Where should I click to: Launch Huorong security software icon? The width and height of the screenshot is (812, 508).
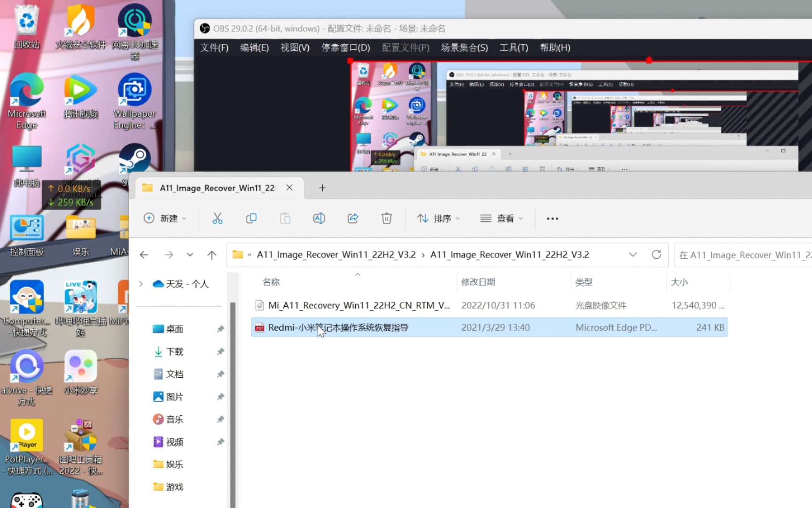(x=80, y=27)
